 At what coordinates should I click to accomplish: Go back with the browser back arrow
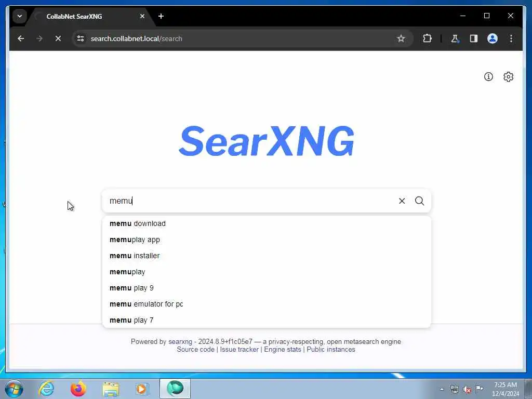21,38
